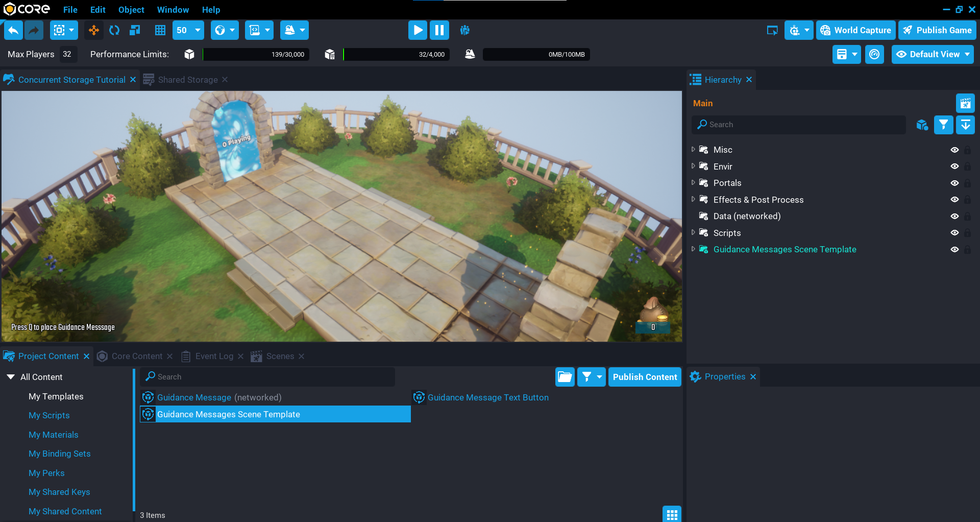Hide the Misc folder with eye icon
980x522 pixels.
(954, 150)
